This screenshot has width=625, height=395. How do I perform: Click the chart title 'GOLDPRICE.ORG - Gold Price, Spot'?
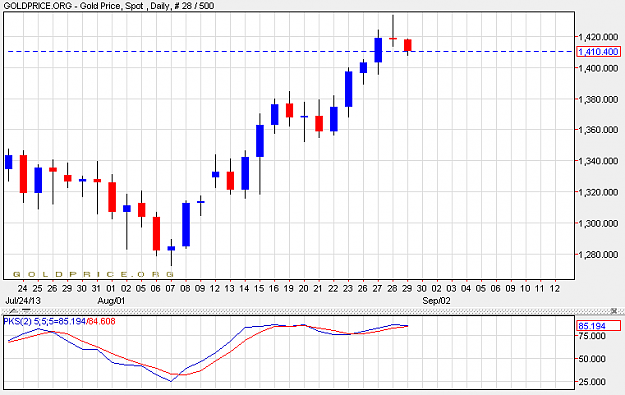[73, 6]
